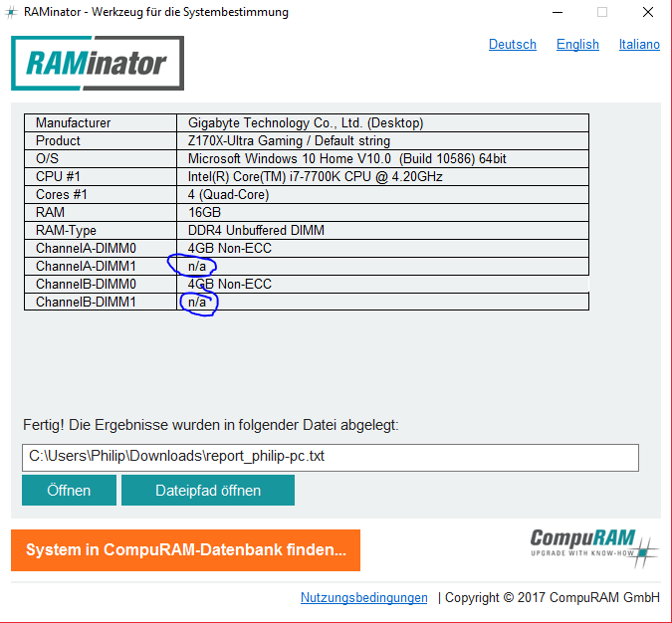
Task: Select the ChannelA-DIMM0 label
Action: (101, 249)
